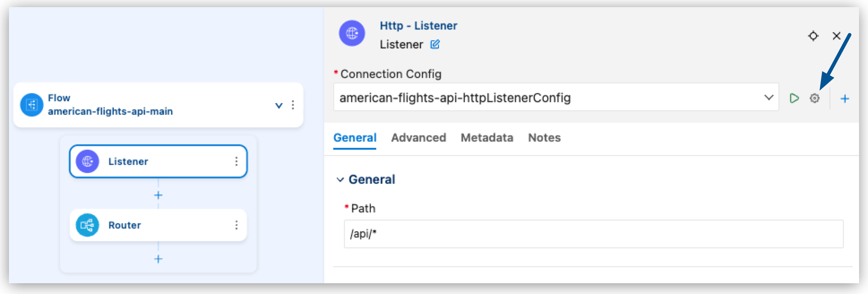The width and height of the screenshot is (868, 294).
Task: Switch to the Notes tab
Action: (x=544, y=138)
